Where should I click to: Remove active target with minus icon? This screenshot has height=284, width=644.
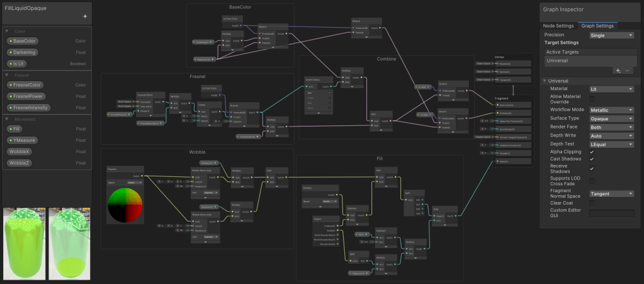pos(627,71)
